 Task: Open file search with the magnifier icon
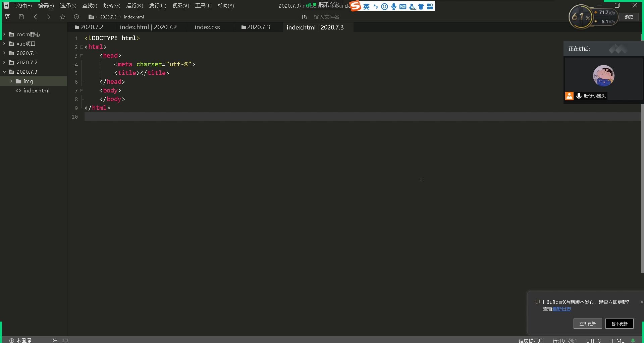305,17
